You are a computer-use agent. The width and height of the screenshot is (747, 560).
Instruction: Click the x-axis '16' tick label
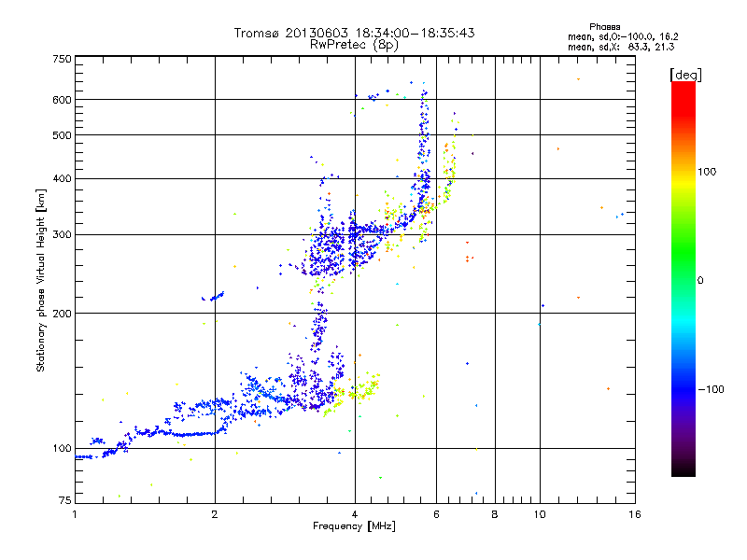click(x=635, y=514)
